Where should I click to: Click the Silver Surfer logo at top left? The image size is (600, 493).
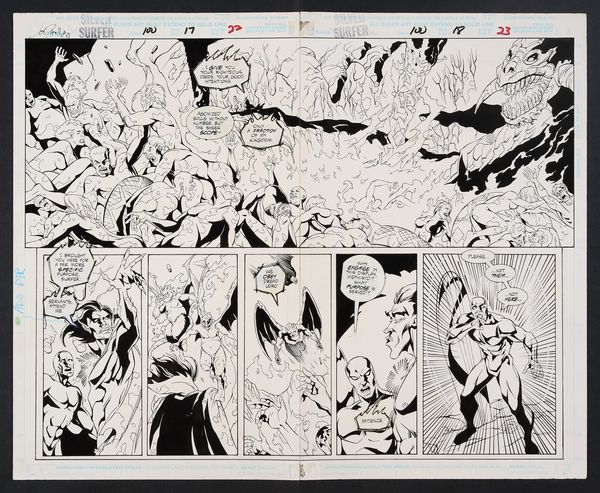coord(97,27)
